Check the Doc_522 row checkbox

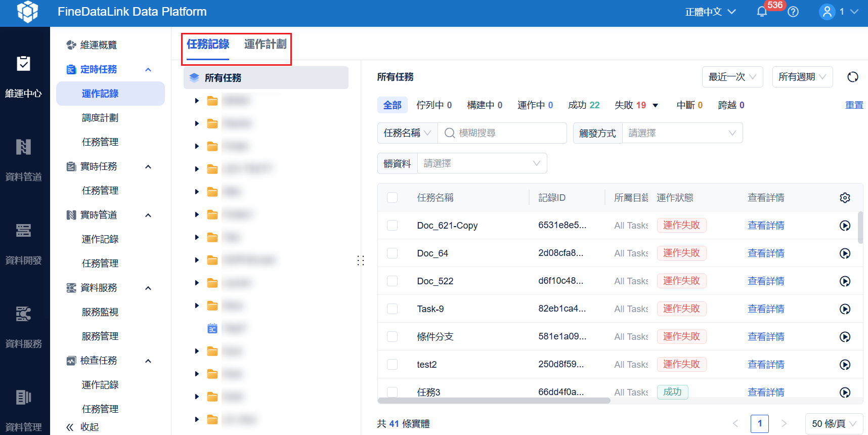tap(392, 281)
